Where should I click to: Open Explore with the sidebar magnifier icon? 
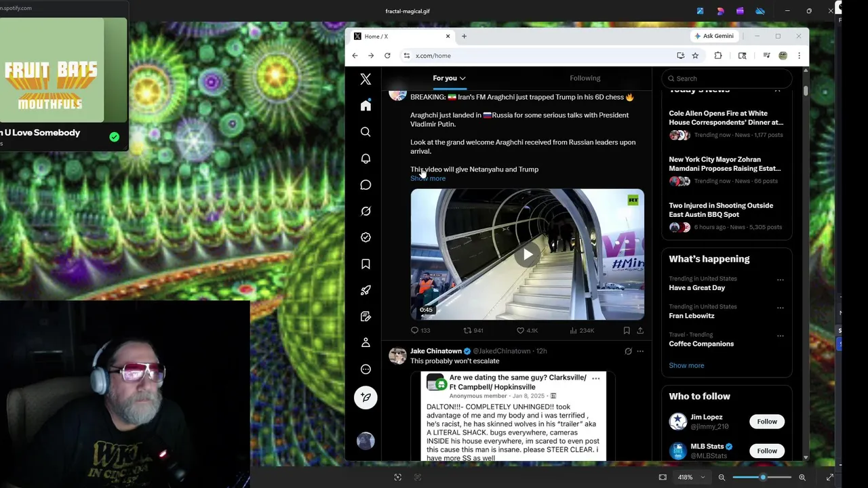(x=366, y=132)
